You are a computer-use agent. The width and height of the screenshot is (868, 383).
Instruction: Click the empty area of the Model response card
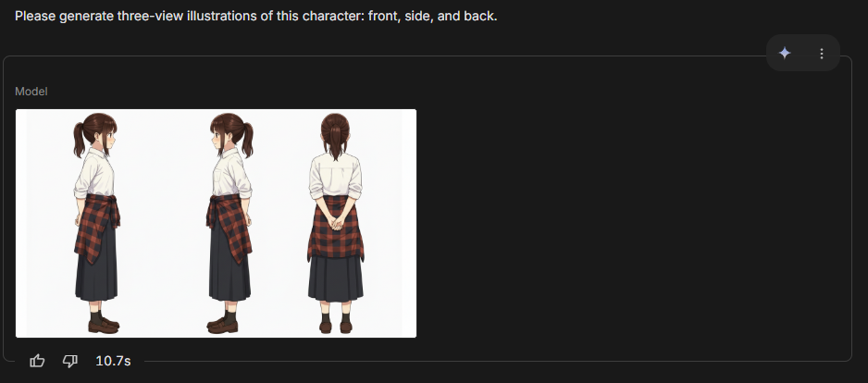631,221
